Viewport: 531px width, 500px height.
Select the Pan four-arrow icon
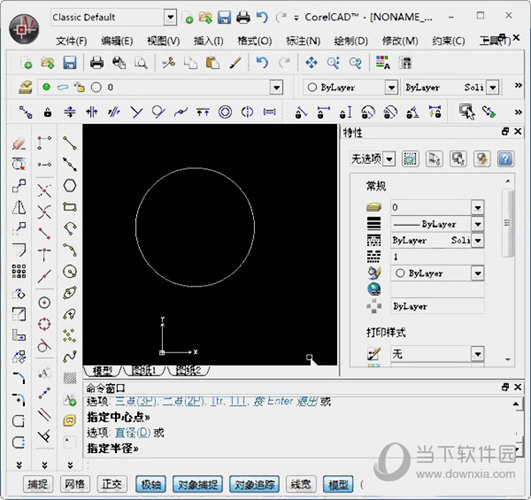pos(311,63)
